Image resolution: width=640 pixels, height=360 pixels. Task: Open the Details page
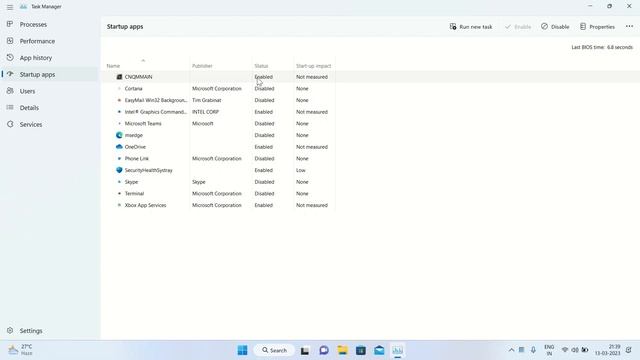click(29, 108)
